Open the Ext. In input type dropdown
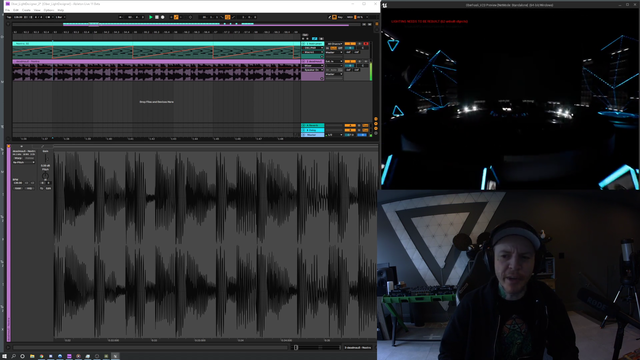Image resolution: width=640 pixels, height=360 pixels. click(334, 61)
